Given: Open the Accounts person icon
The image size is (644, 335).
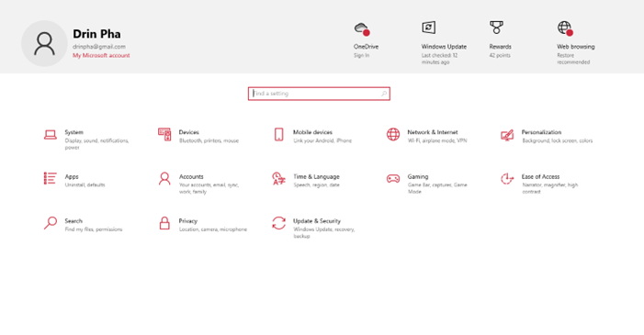Looking at the screenshot, I should (164, 179).
